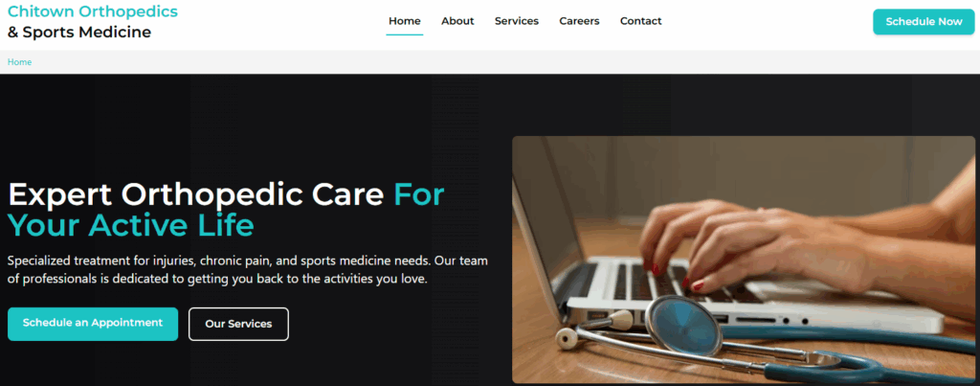Click the Schedule Now button
This screenshot has width=980, height=386.
pos(924,22)
